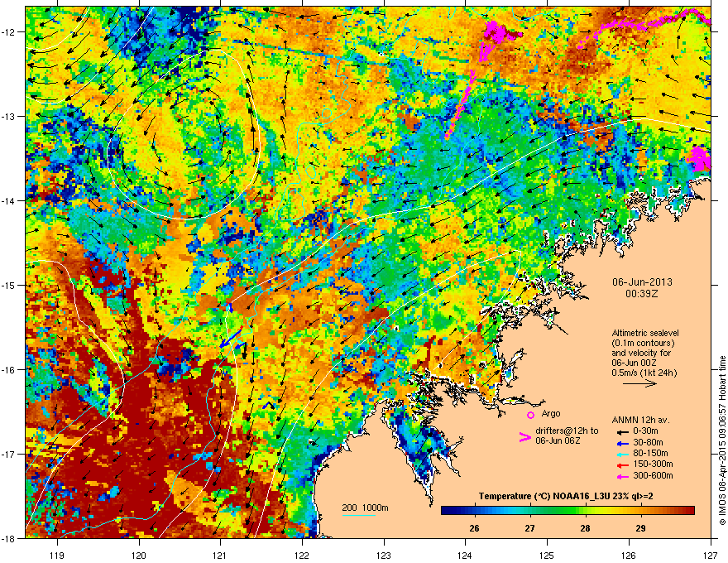
Task: Click latitude axis label -18
Action: (x=8, y=538)
